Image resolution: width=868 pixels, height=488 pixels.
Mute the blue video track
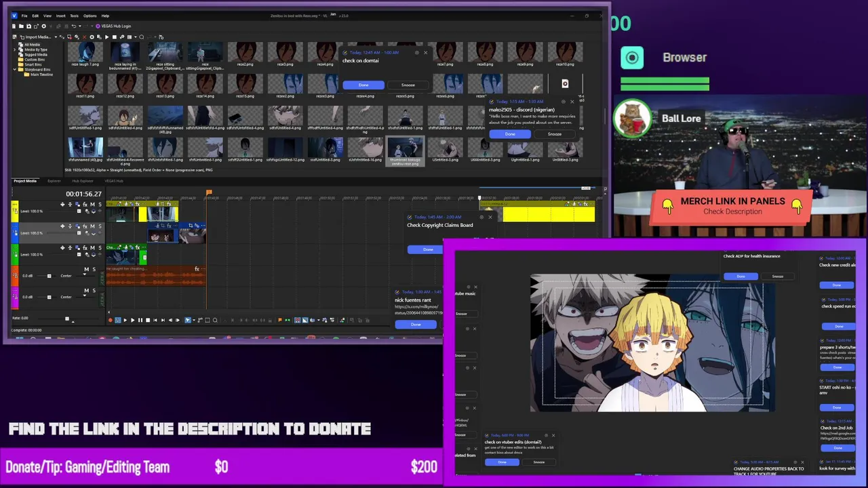pyautogui.click(x=92, y=226)
